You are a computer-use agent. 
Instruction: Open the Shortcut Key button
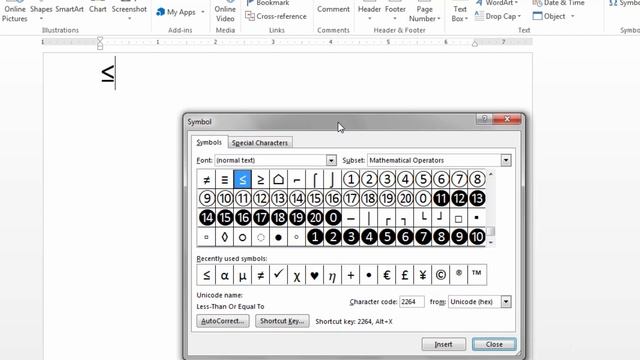282,321
